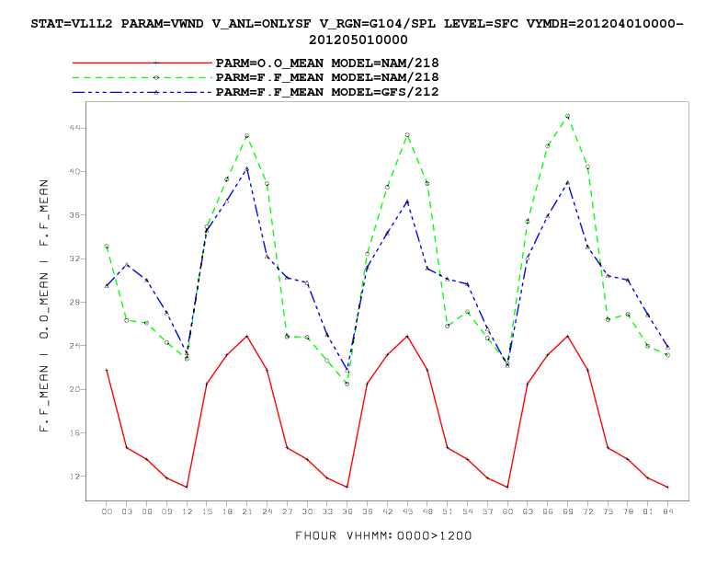Viewport: 728px width, 563px height.
Task: Click y-axis tick label 12
Action: [74, 477]
